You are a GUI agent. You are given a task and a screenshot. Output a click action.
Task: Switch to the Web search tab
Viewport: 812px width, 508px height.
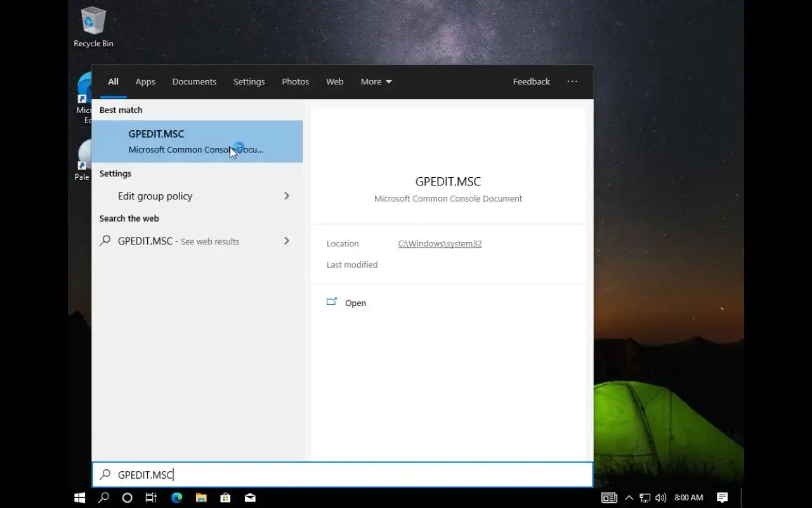335,81
